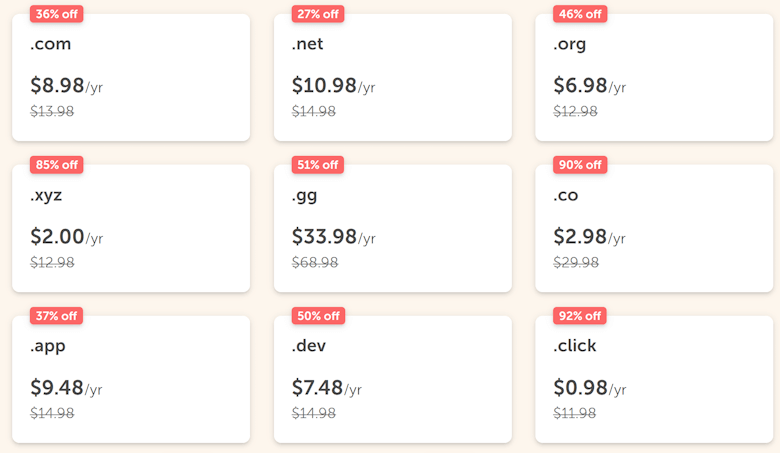
Task: Select the .dev domain label
Action: click(x=309, y=346)
